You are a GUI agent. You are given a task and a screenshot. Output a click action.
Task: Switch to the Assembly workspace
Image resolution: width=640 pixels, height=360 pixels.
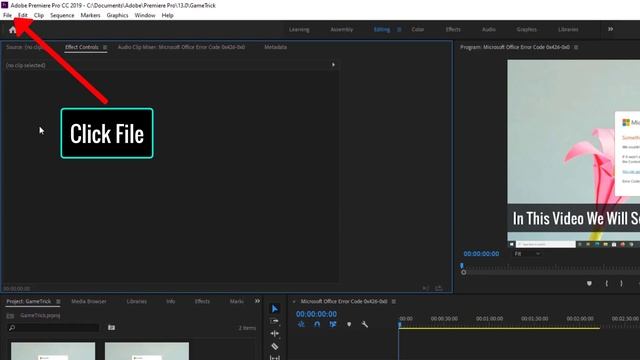(x=342, y=29)
